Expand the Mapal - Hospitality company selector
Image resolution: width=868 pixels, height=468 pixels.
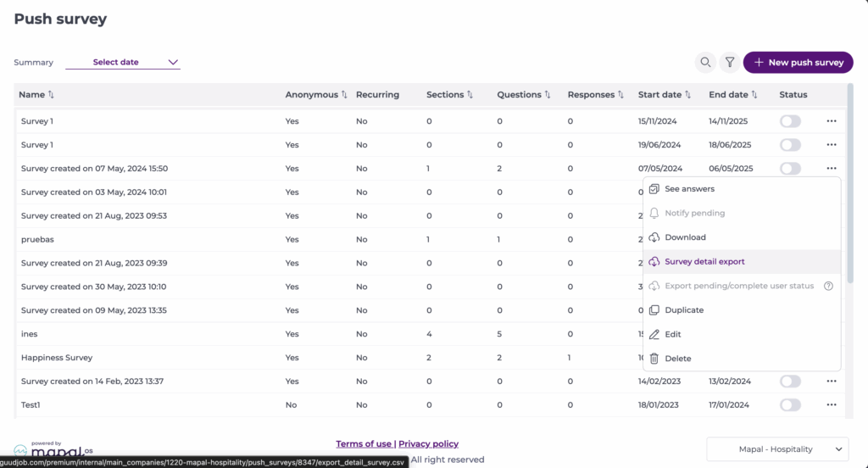[x=777, y=448]
